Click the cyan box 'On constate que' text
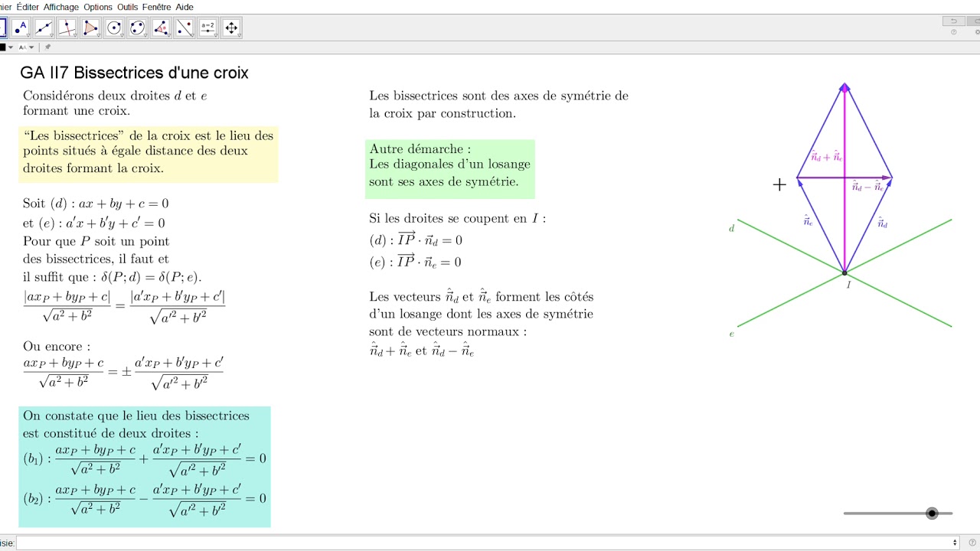Viewport: 980px width, 551px height. click(145, 467)
